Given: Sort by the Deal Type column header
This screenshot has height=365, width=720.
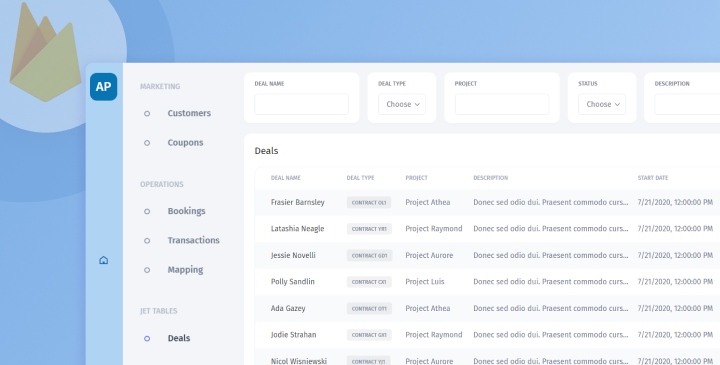Looking at the screenshot, I should (x=360, y=178).
